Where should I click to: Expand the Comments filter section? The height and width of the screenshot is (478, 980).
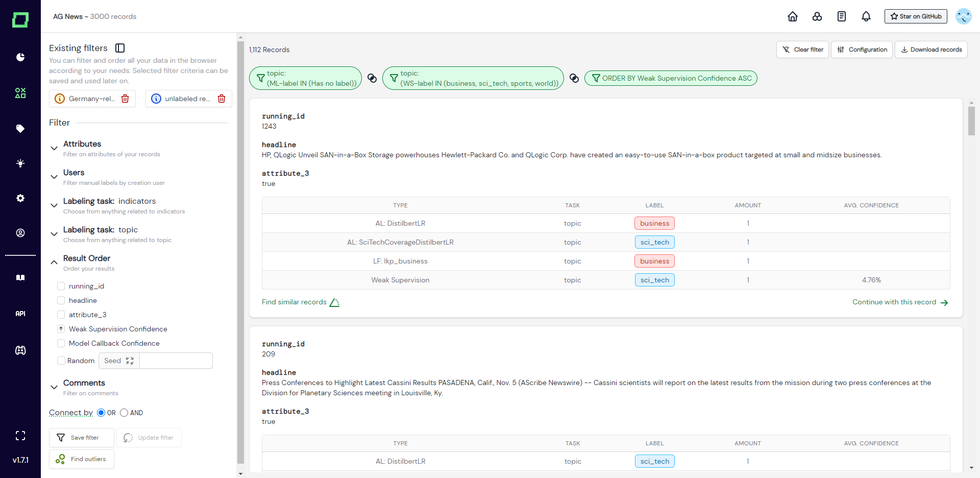point(54,387)
